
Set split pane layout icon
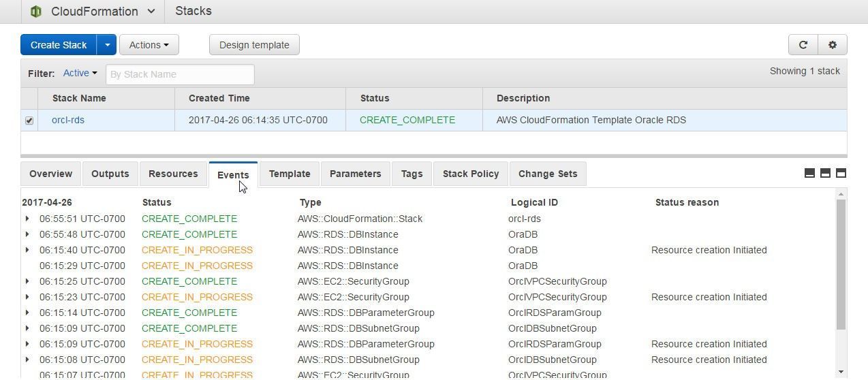(825, 173)
